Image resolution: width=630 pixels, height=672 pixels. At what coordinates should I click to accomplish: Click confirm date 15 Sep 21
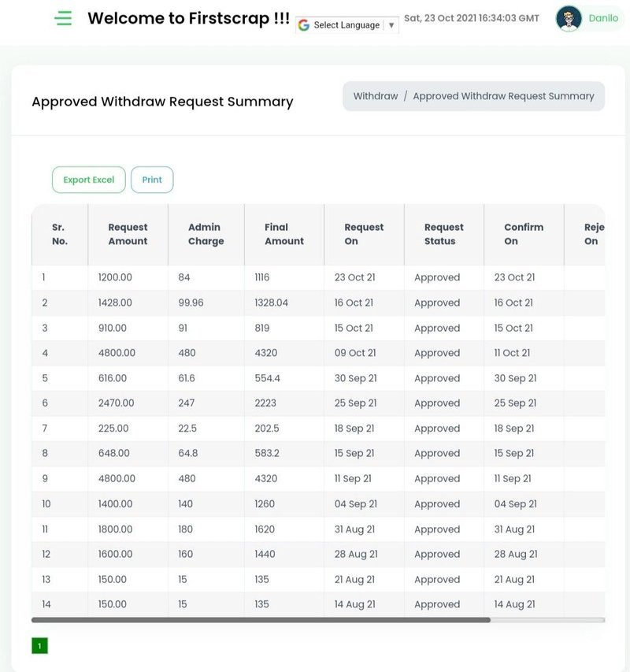514,453
